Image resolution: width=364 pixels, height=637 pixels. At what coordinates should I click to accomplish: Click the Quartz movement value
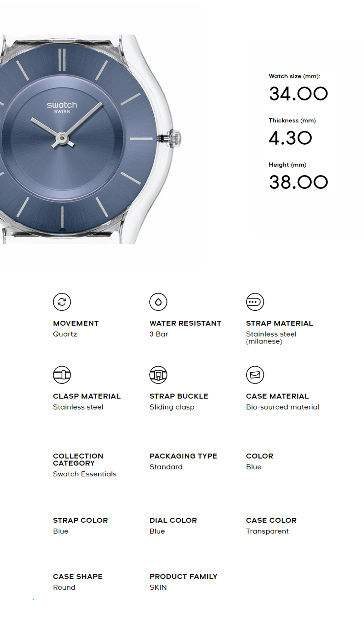click(x=65, y=334)
